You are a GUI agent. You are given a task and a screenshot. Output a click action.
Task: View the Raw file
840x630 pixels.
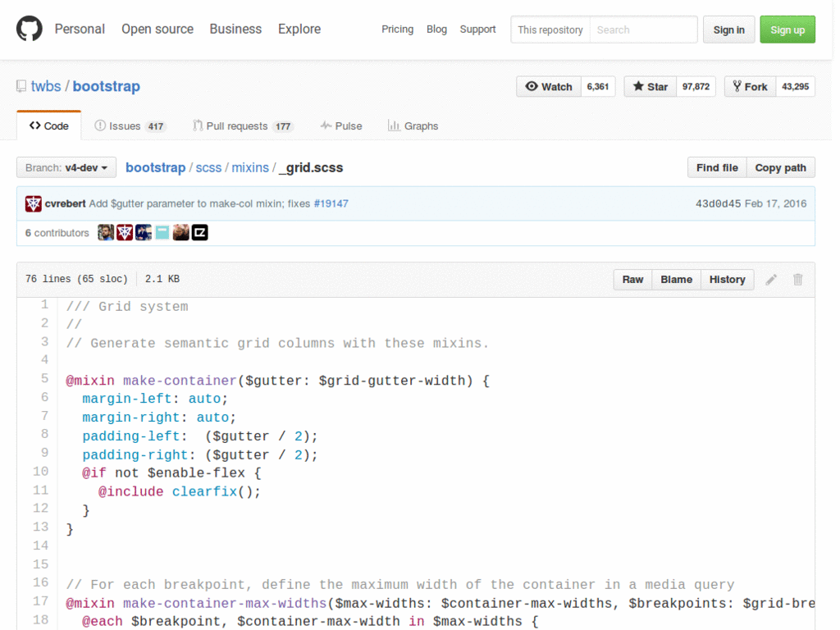coord(632,280)
